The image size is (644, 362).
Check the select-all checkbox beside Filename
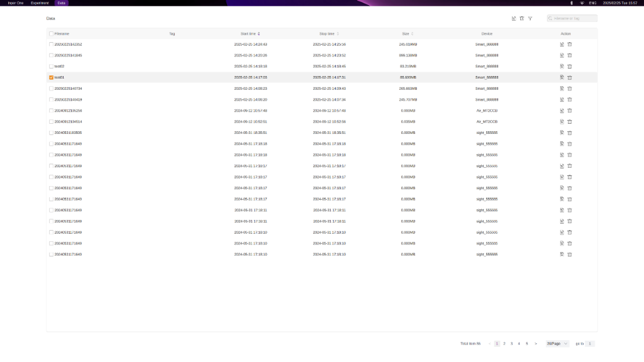coord(51,34)
